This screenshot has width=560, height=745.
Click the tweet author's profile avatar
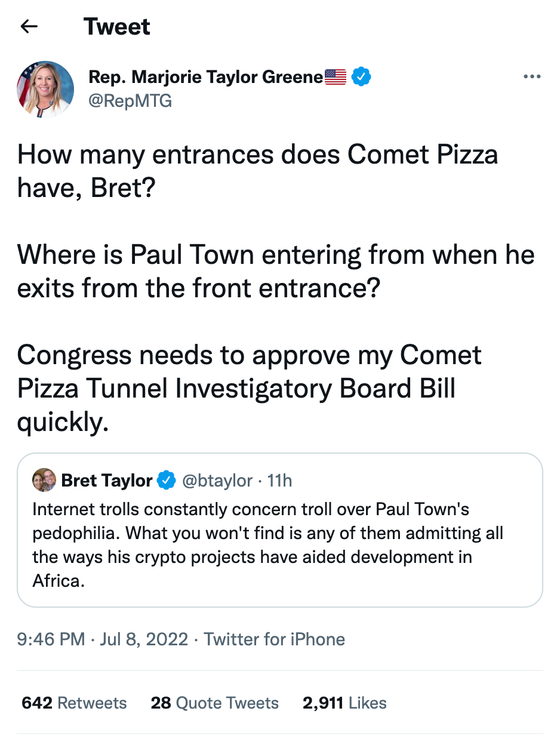(x=45, y=89)
